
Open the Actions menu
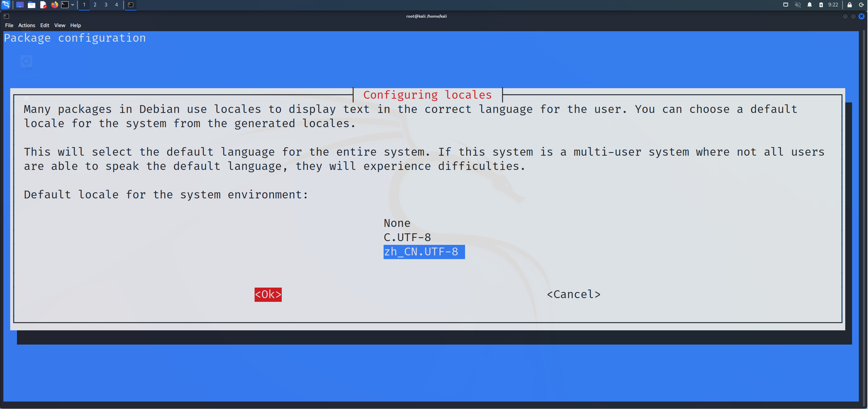pyautogui.click(x=26, y=25)
